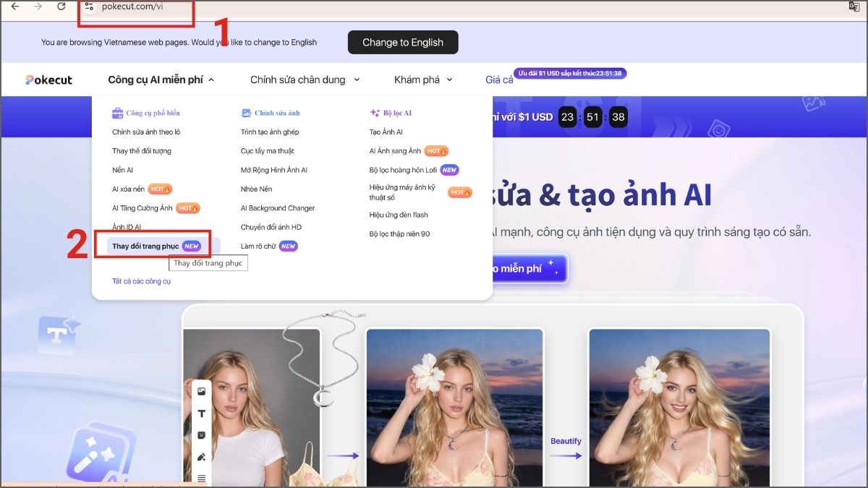Select the sticker tool in the photo toolbar
Image resolution: width=868 pixels, height=488 pixels.
(202, 435)
